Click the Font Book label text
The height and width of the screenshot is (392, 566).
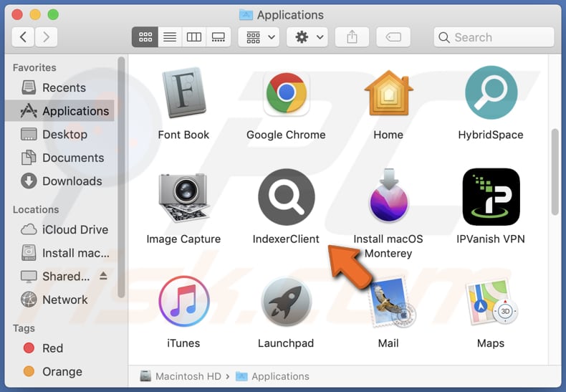point(183,135)
